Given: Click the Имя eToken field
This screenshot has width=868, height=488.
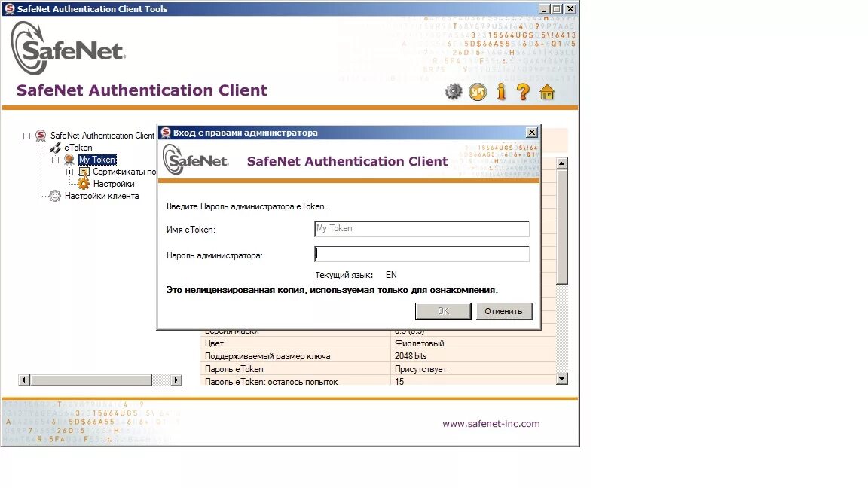Looking at the screenshot, I should 422,228.
